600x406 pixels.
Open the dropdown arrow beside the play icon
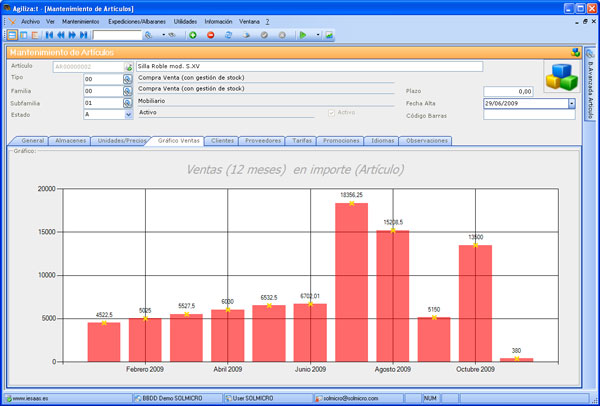pos(318,35)
